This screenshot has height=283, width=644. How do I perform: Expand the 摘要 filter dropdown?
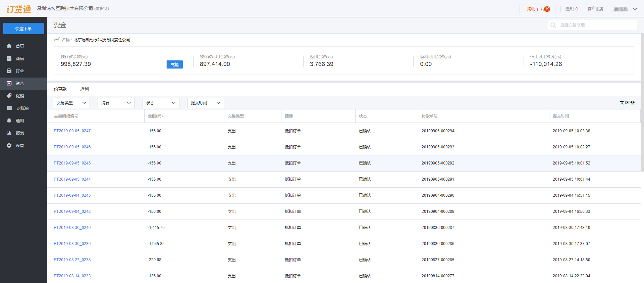[116, 103]
